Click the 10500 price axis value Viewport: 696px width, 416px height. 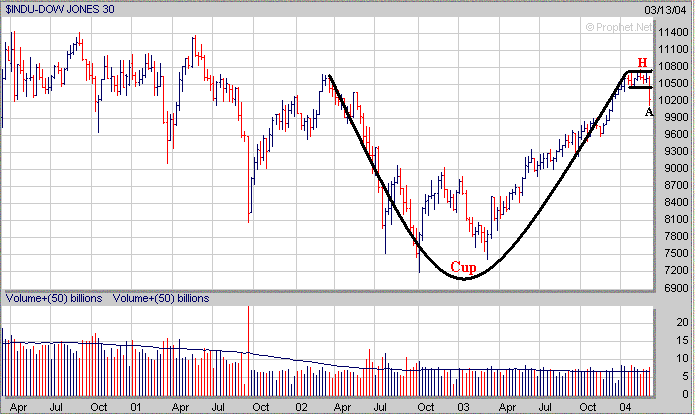point(673,83)
